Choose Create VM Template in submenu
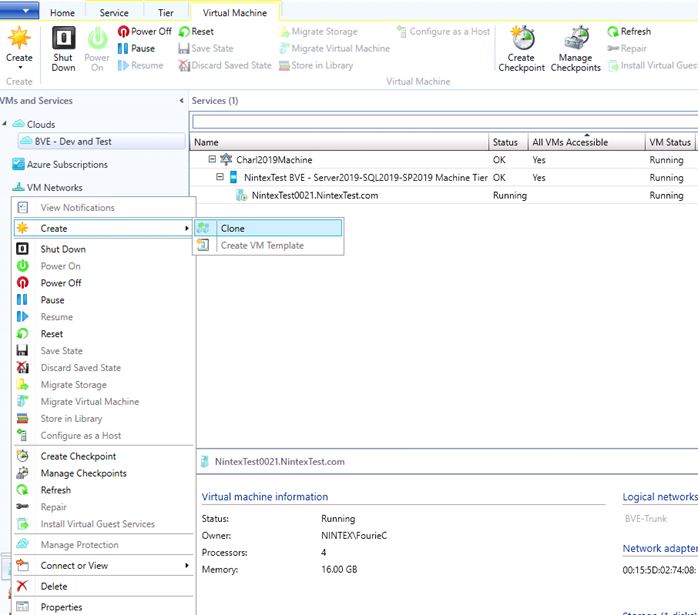 pyautogui.click(x=268, y=245)
